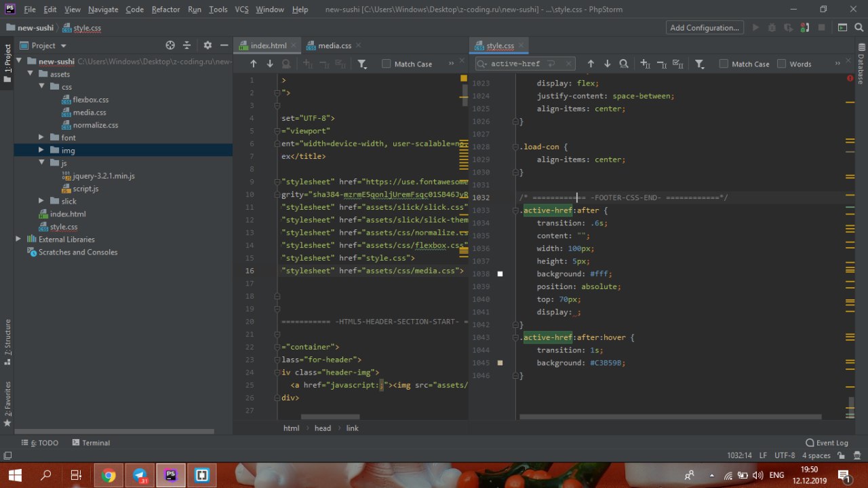
Task: Tick the Words checkbox
Action: click(782, 64)
